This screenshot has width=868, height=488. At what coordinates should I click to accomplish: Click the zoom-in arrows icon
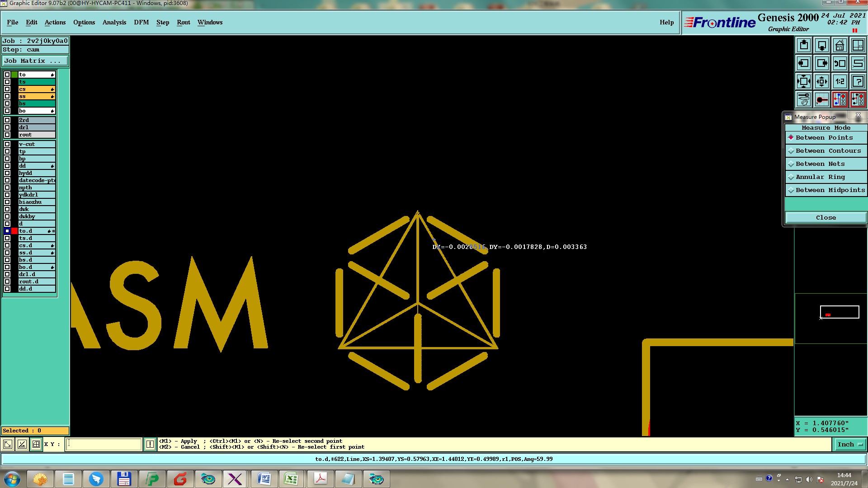pyautogui.click(x=804, y=82)
